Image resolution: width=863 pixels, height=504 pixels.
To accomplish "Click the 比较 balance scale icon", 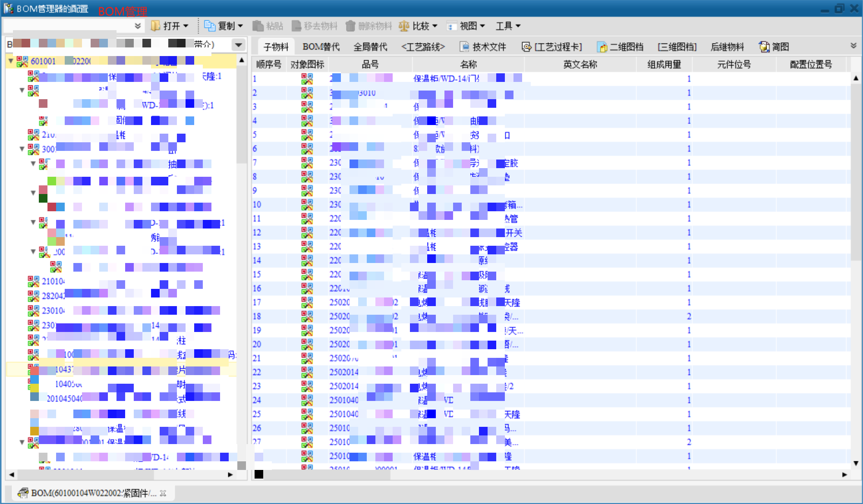I will coord(404,26).
